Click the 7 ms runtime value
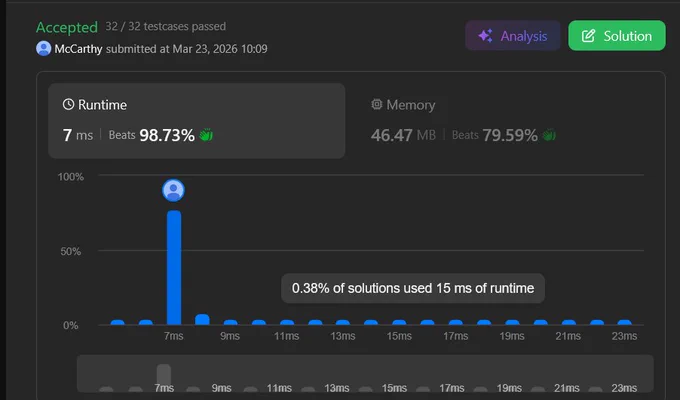The width and height of the screenshot is (680, 400). (x=78, y=135)
